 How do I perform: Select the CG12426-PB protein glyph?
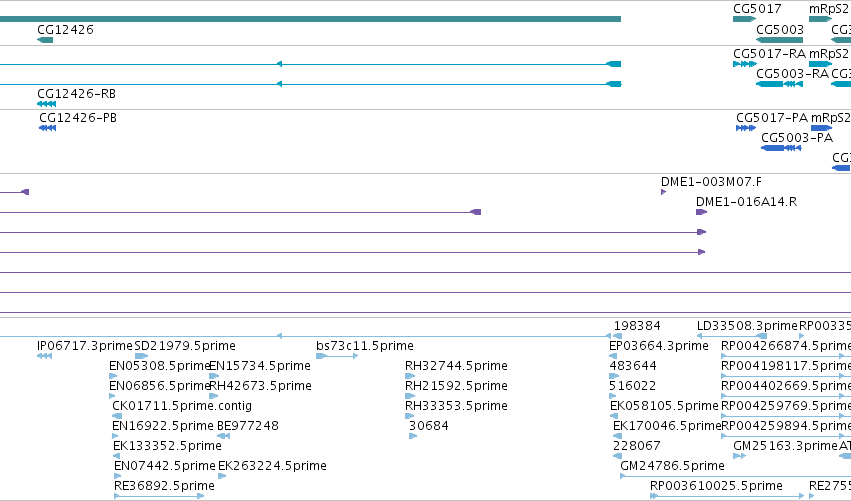[48, 128]
